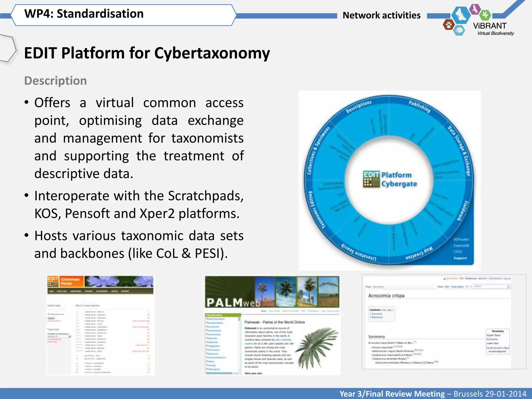Screen dimensions: 532x399
Task: Click the PALMweb banner title
Action: point(233,302)
